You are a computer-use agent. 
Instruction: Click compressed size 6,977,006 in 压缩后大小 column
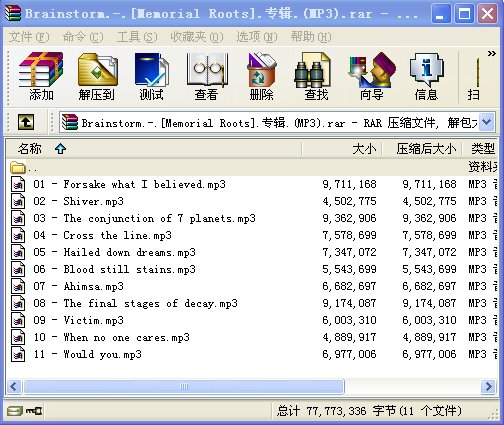coord(429,354)
